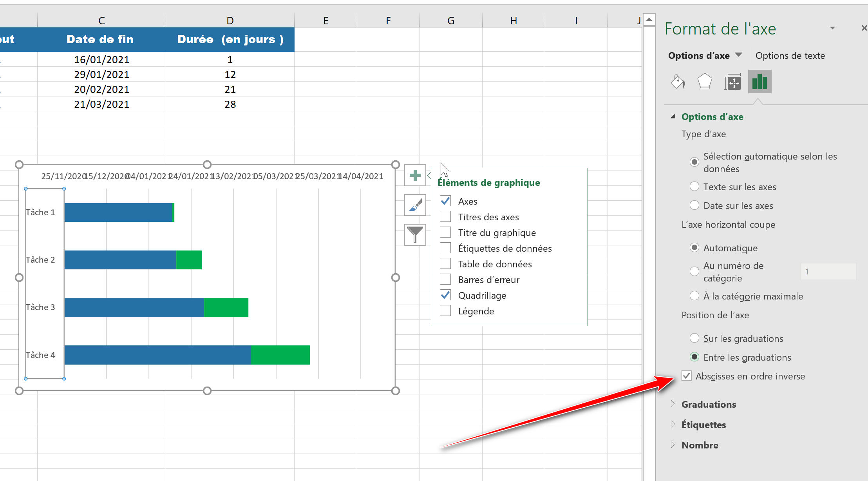Screen dimensions: 868x481
Task: Click the 25/11/2020 date axis label
Action: (63, 176)
